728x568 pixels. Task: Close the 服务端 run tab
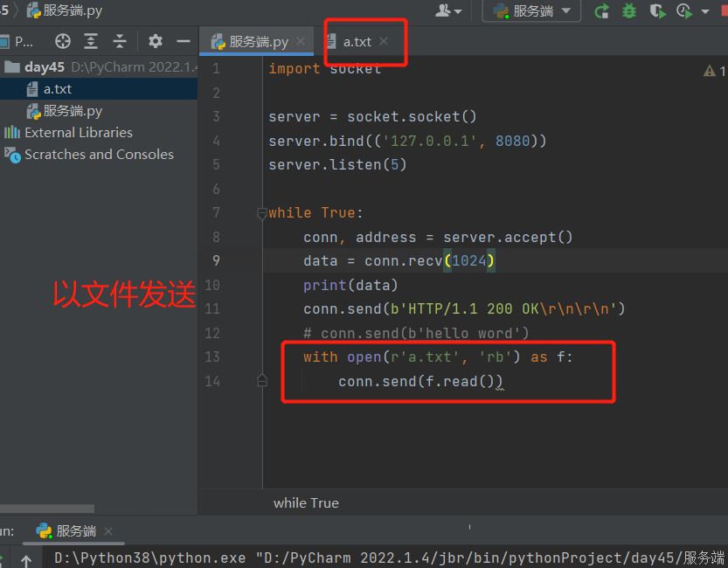click(108, 531)
